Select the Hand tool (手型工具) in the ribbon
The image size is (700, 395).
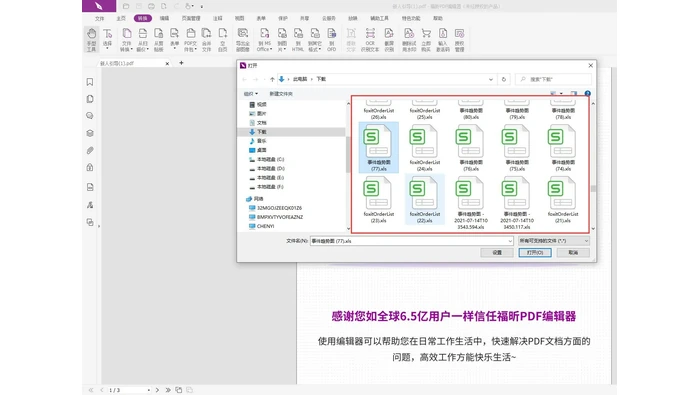[x=92, y=39]
